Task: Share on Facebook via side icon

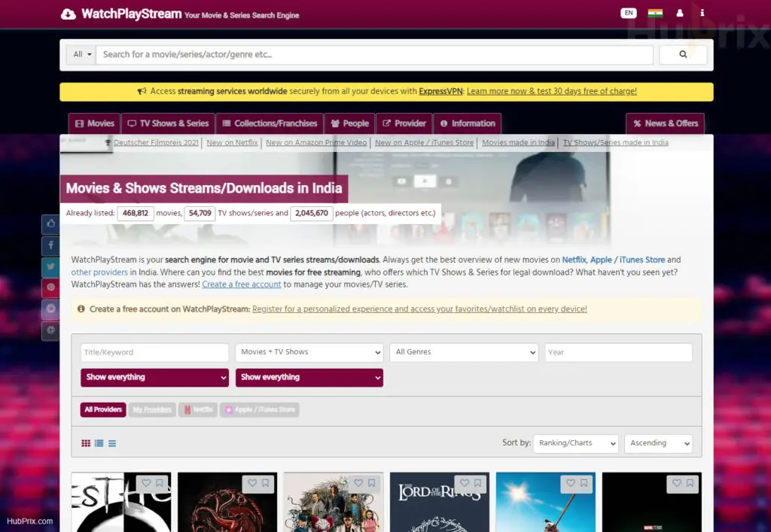Action: point(50,245)
